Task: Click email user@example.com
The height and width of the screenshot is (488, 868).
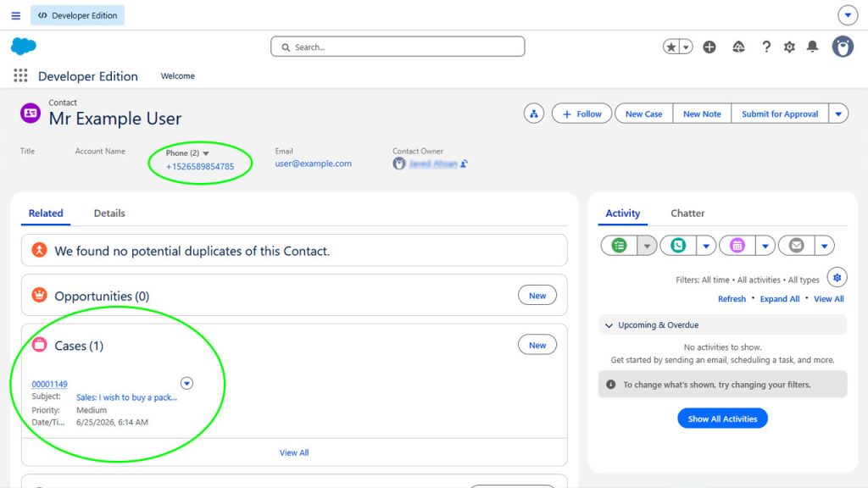Action: tap(314, 164)
